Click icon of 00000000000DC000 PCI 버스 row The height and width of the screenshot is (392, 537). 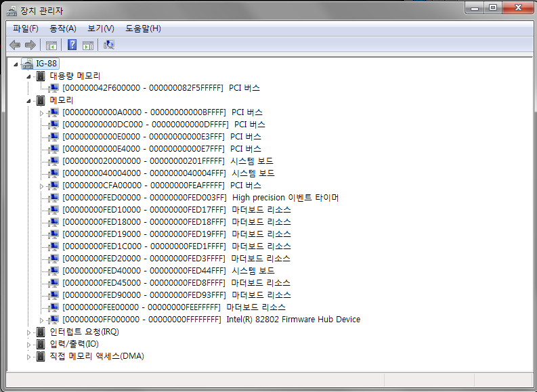[53, 125]
